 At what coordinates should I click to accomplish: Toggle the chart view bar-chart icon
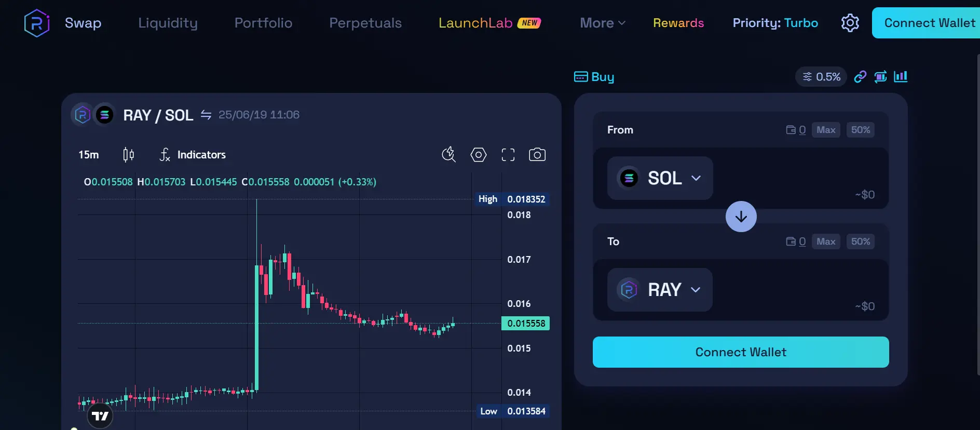pos(901,77)
